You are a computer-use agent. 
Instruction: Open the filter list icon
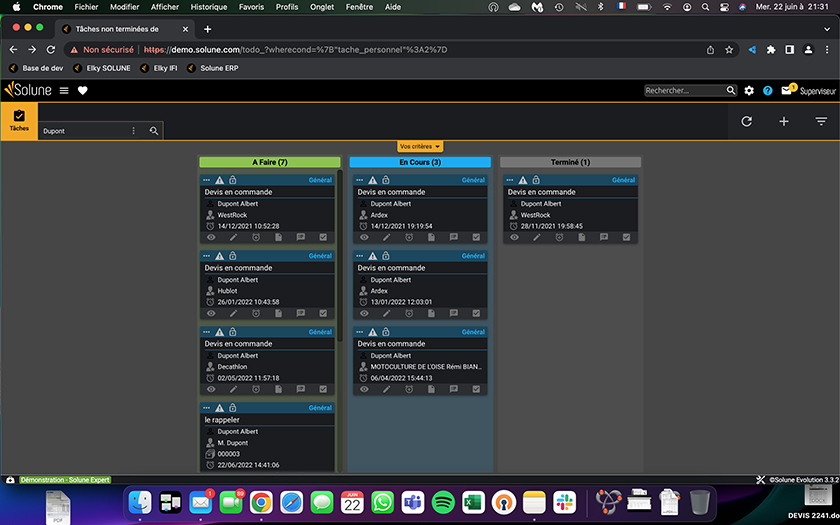821,121
